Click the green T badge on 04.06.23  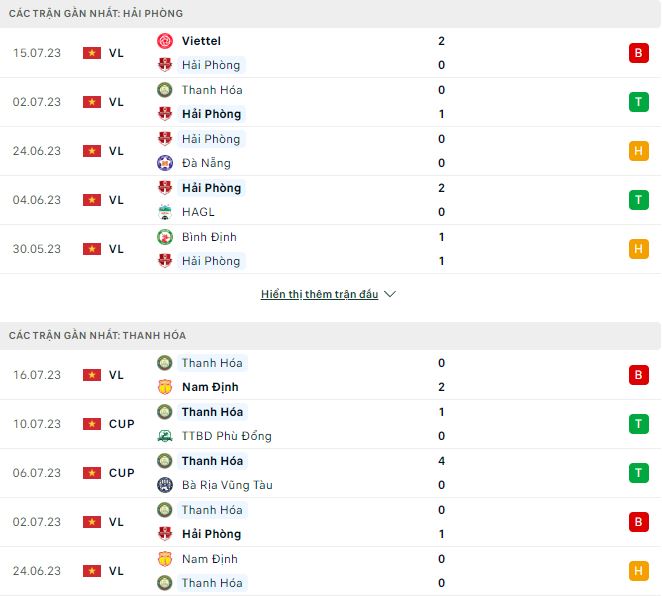[639, 200]
